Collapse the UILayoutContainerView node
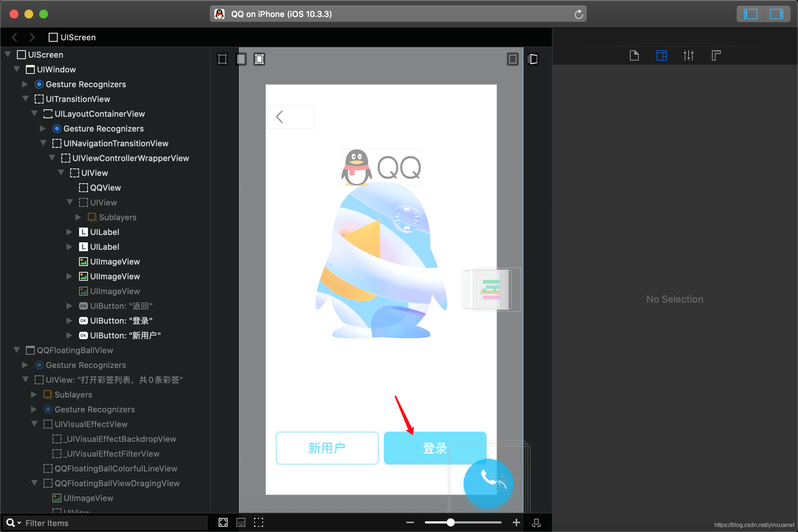 tap(34, 114)
